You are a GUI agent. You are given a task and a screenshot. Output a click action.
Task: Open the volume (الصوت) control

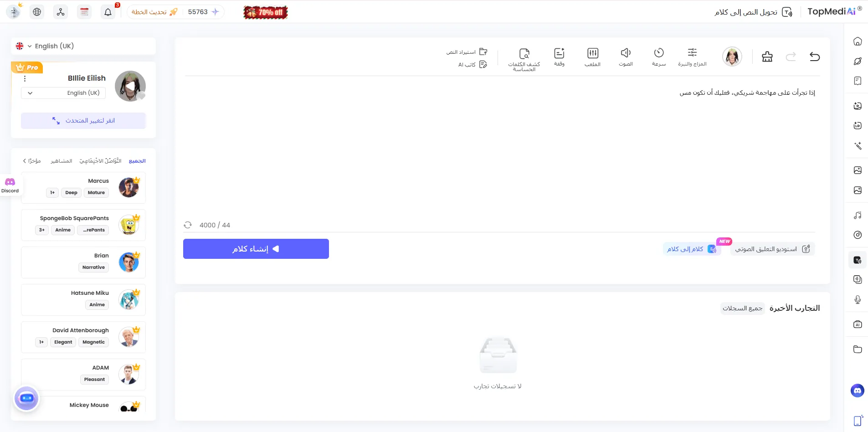(626, 57)
